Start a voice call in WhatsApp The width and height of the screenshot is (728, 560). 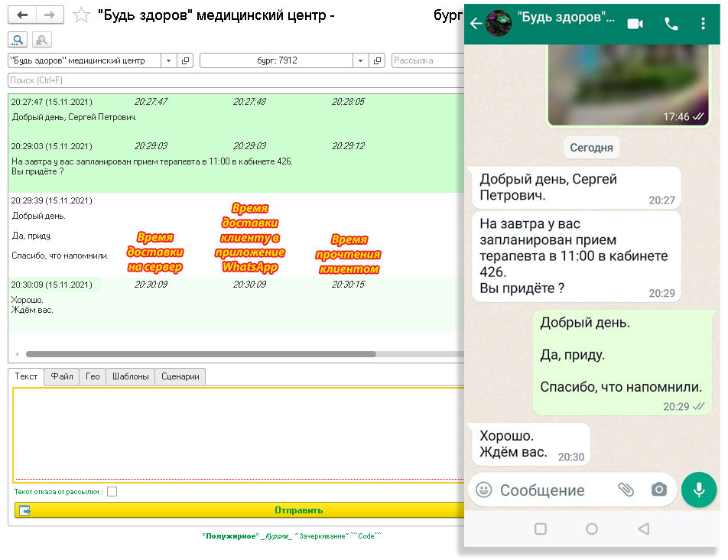click(671, 23)
